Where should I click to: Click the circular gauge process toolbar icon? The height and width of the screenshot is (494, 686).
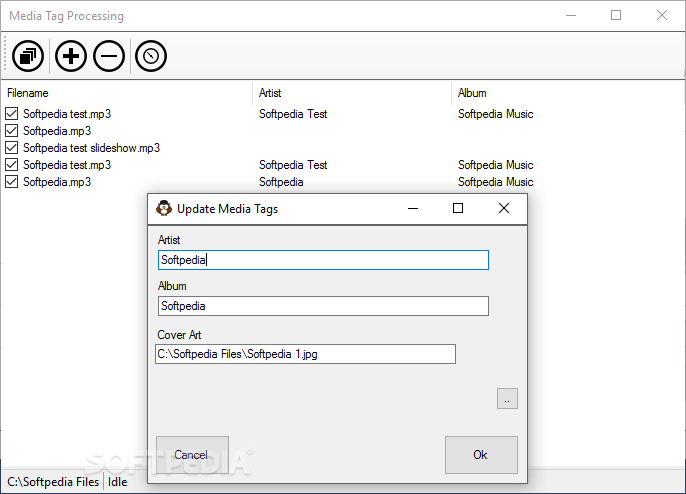pos(151,56)
